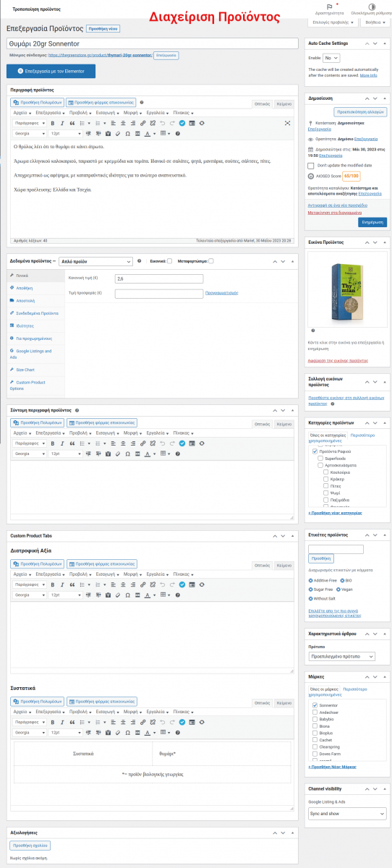Viewport: 392px width, 868px height.
Task: Click Επεξεργασία με τον Elementor button
Action: 51,72
